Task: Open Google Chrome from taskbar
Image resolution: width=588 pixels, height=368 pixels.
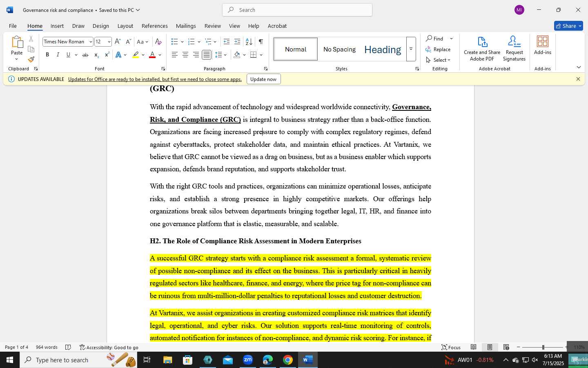Action: pos(288,360)
